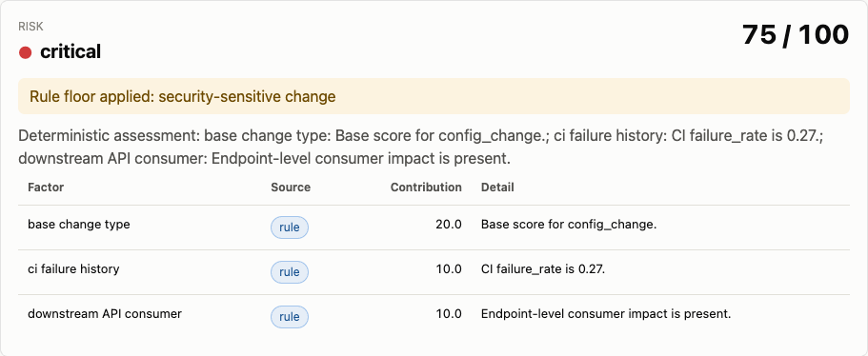Click the 75 / 100 risk score
The height and width of the screenshot is (356, 868).
point(796,35)
